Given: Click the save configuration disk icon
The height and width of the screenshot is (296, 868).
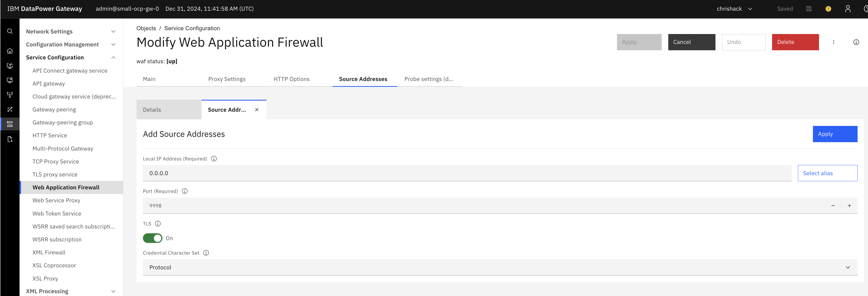Looking at the screenshot, I should pos(808,9).
